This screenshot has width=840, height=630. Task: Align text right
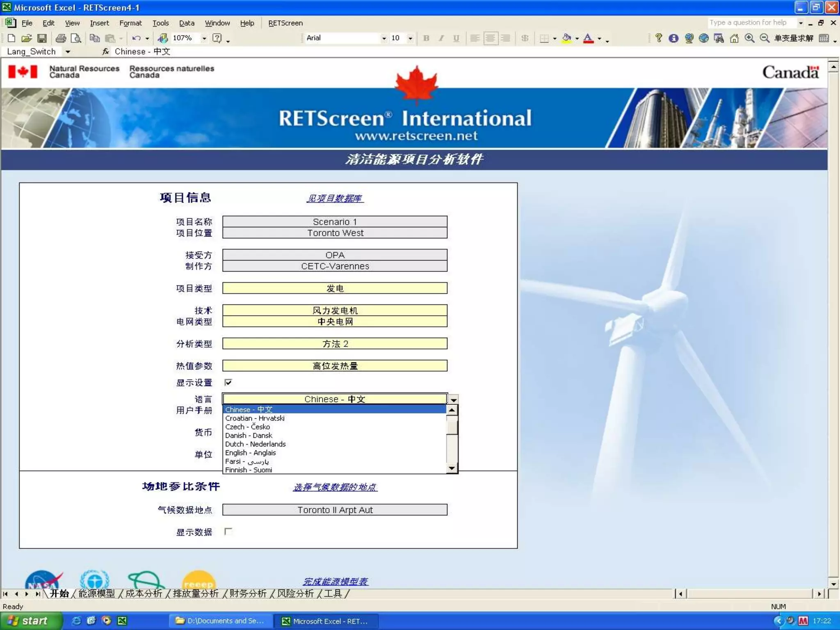pos(505,38)
